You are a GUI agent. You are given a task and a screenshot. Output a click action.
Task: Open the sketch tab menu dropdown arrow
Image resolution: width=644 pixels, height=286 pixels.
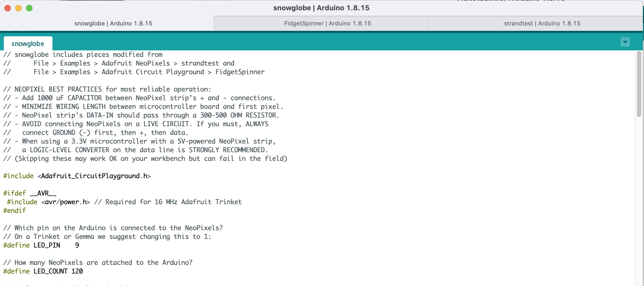[625, 42]
